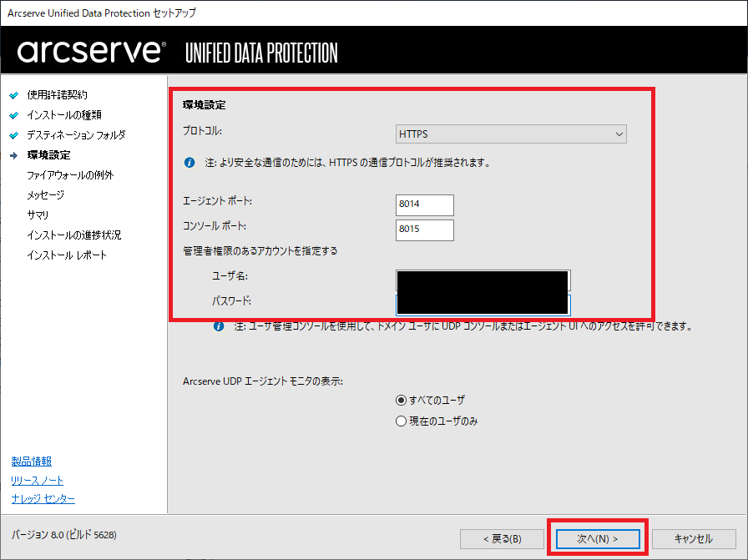
Task: Click the パスワード input field
Action: click(483, 305)
